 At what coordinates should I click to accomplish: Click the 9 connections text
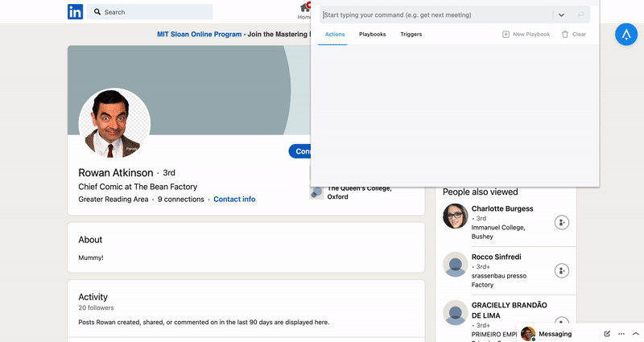[180, 199]
